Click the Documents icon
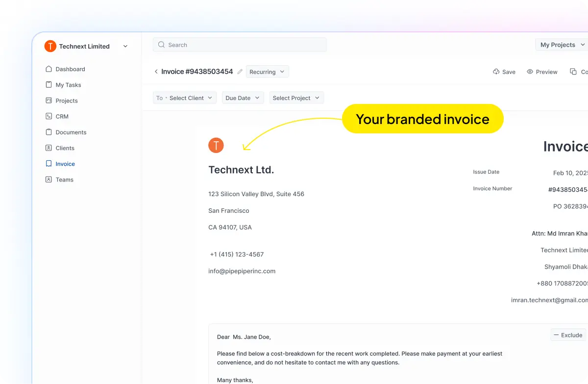588x384 pixels. pos(49,132)
